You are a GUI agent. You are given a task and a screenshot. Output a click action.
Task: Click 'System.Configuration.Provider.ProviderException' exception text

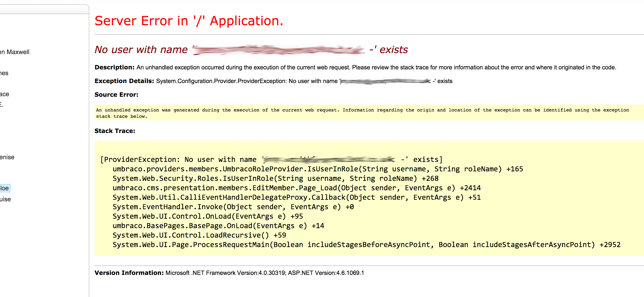(x=221, y=81)
